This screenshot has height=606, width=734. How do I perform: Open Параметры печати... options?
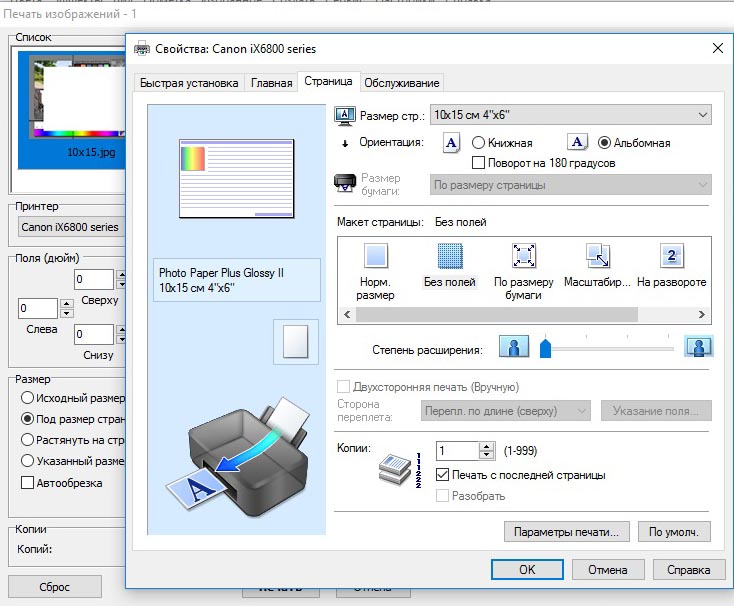coord(566,532)
